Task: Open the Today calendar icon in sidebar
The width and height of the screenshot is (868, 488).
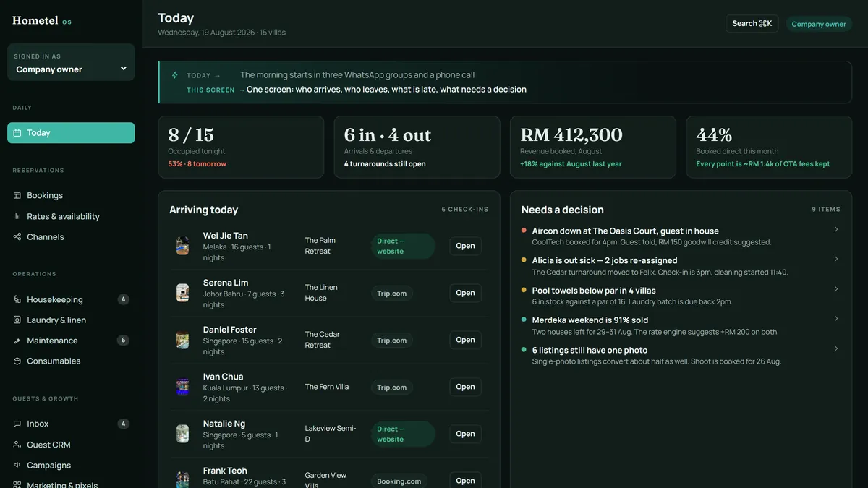Action: coord(17,133)
